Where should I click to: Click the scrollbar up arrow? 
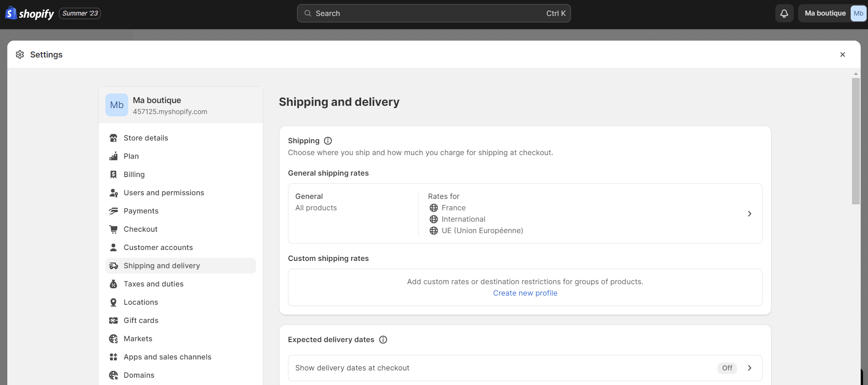pyautogui.click(x=856, y=73)
